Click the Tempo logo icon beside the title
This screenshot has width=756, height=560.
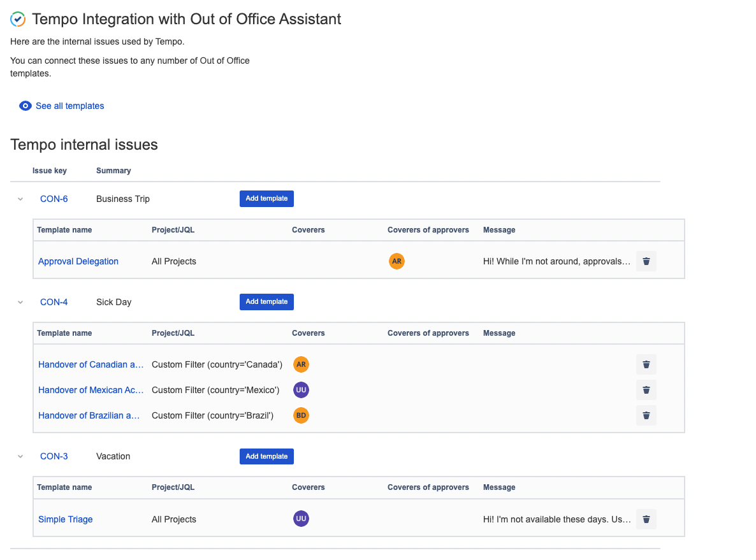(18, 19)
